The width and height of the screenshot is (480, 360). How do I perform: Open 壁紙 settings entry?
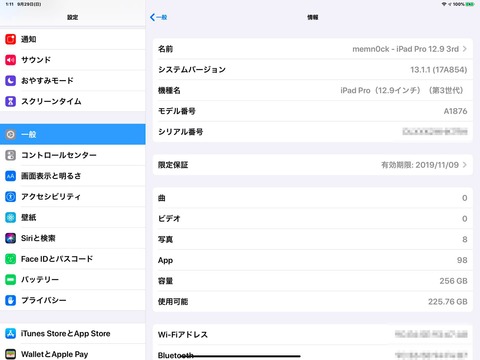click(73, 217)
